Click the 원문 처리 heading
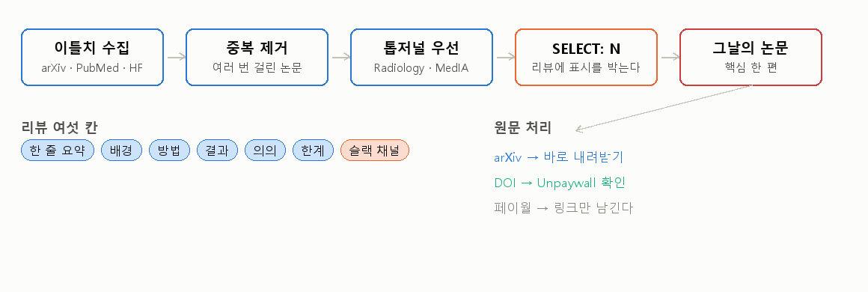The width and height of the screenshot is (868, 292). pos(522,128)
